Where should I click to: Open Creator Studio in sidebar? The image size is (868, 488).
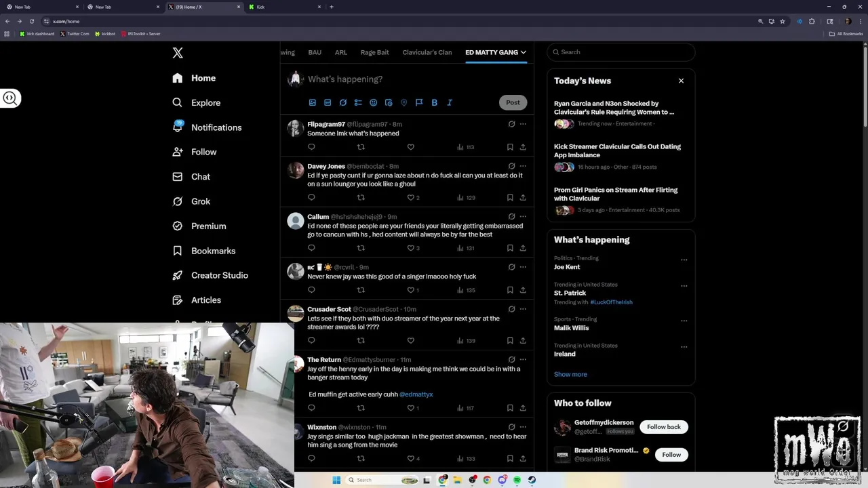210,275
